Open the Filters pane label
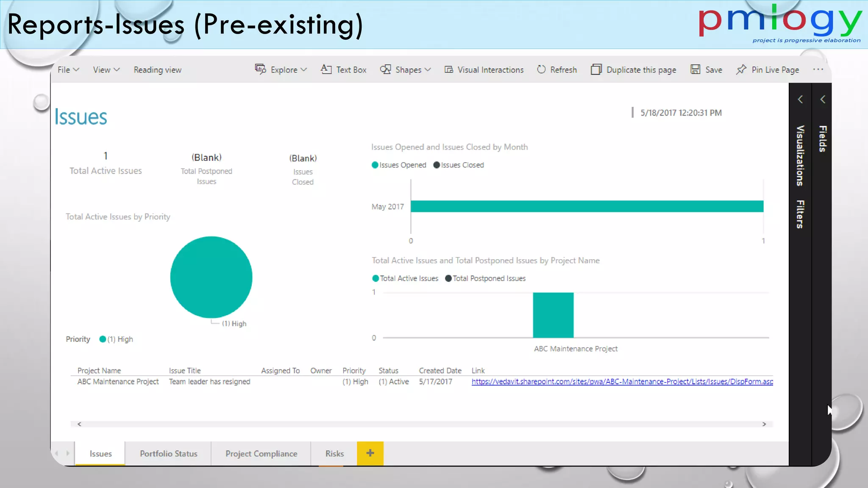 click(x=800, y=214)
